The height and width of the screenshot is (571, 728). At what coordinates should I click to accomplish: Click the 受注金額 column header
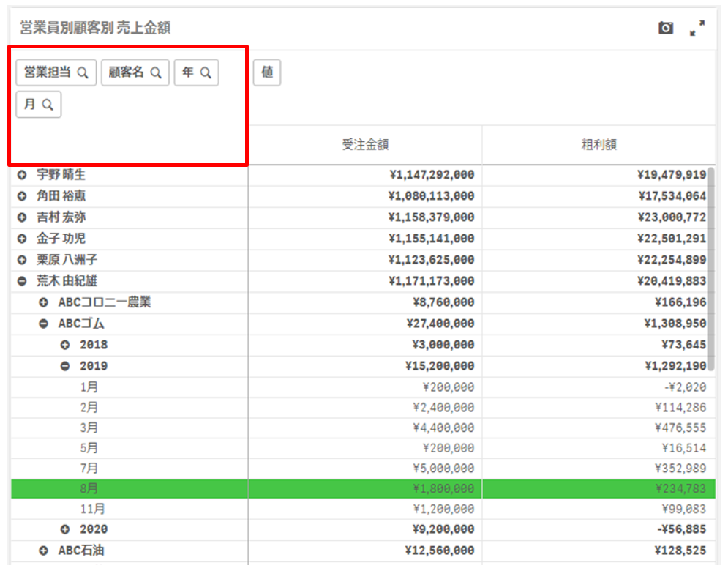tap(364, 145)
